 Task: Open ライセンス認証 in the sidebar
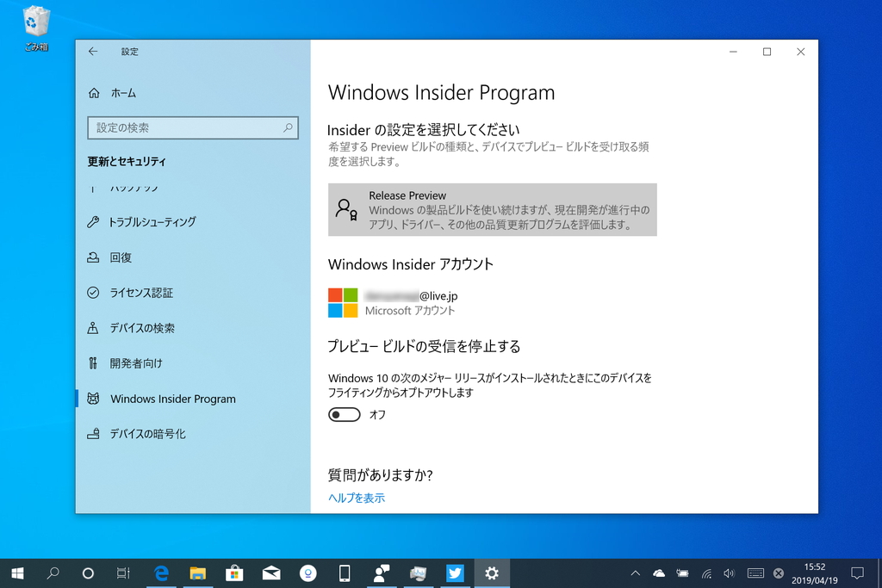93,293
